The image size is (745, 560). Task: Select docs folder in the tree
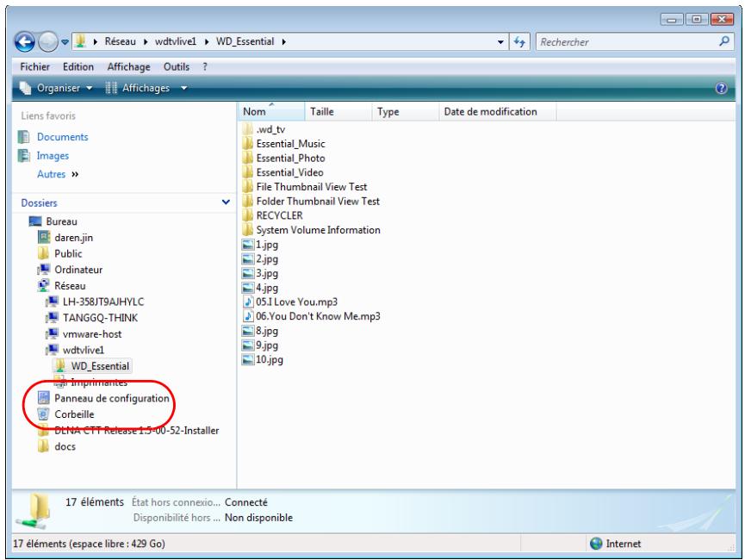(x=65, y=447)
